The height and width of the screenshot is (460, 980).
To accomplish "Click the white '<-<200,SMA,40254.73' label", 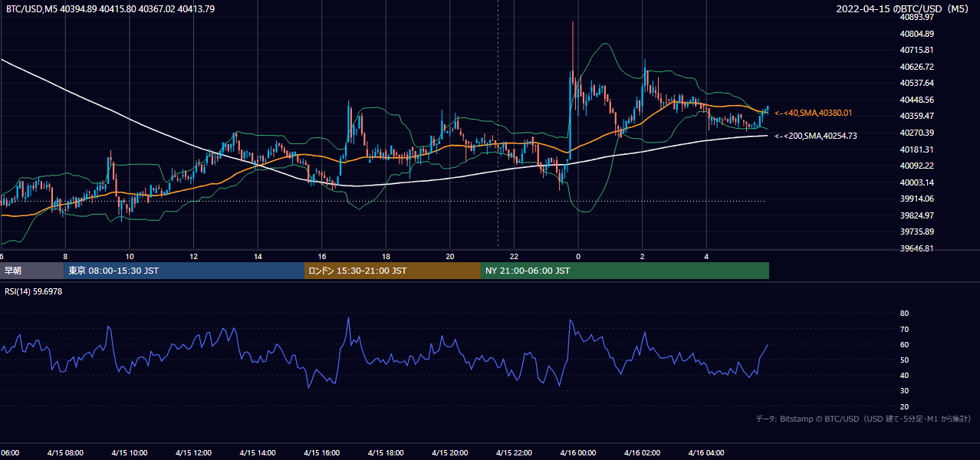I will 816,136.
